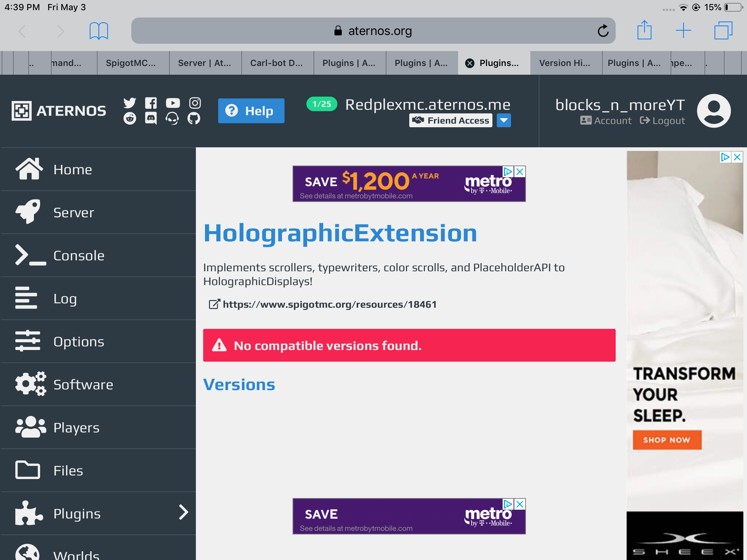Click the Aternos logo
Screen dimensions: 747x560
coord(59,110)
